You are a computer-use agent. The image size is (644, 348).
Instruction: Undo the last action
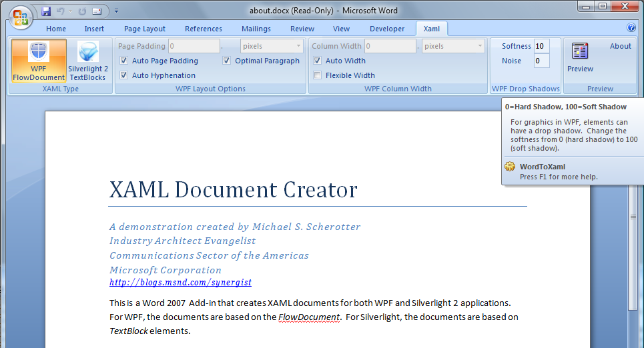60,11
